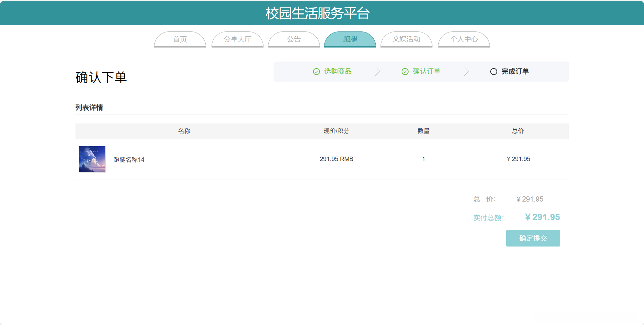Image resolution: width=644 pixels, height=325 pixels.
Task: Click the 总 价 label in the summary
Action: coord(485,199)
